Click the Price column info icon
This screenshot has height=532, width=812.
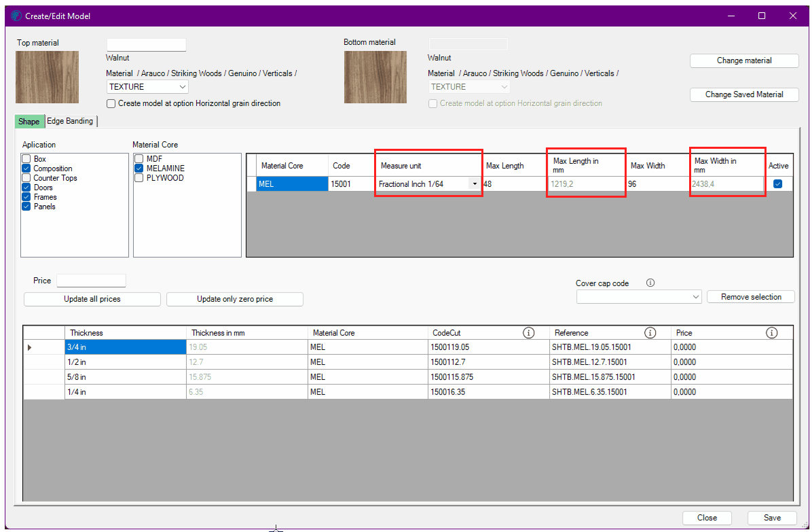click(x=772, y=332)
